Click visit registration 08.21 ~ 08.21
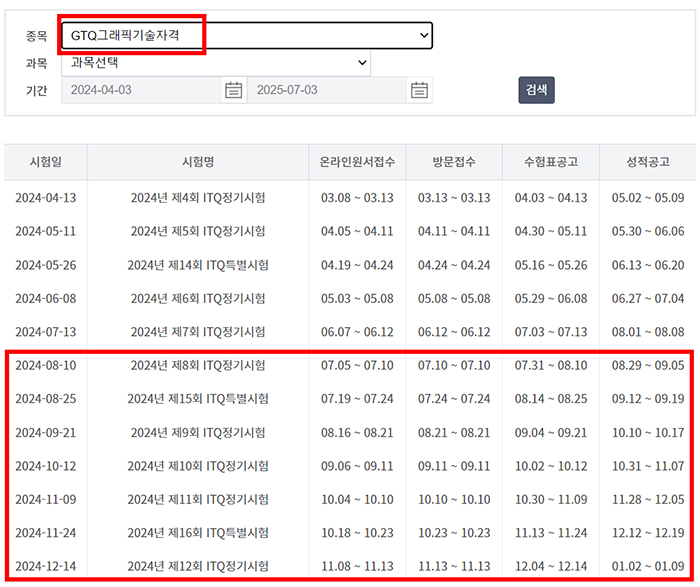This screenshot has width=700, height=587. click(x=454, y=433)
